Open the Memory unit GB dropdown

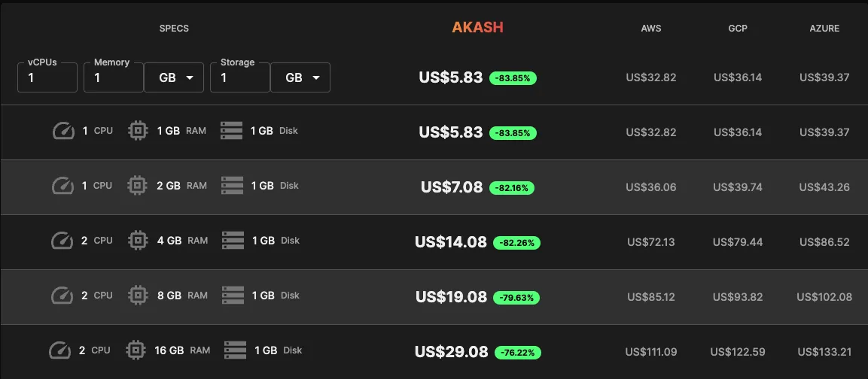[174, 77]
